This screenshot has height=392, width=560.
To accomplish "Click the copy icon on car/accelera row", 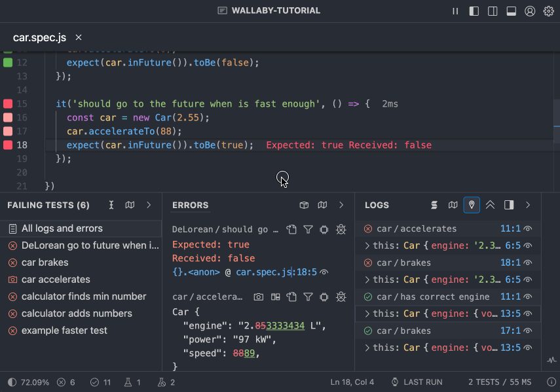I will click(291, 296).
